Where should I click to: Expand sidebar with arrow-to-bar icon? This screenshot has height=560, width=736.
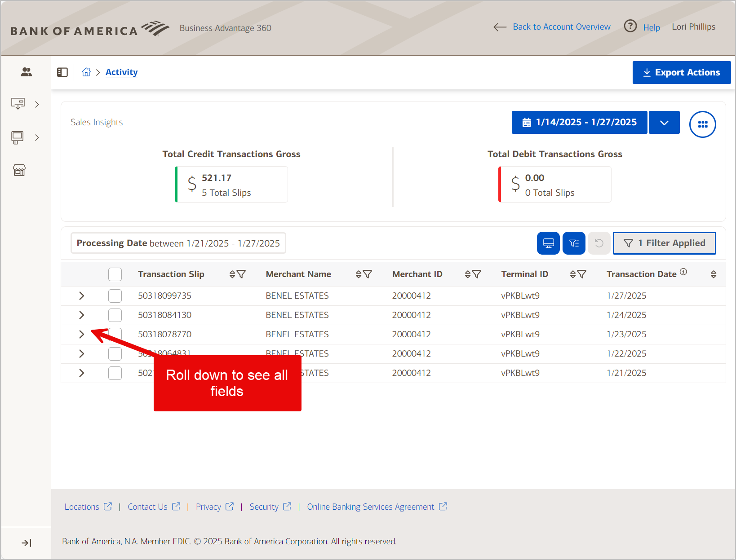click(27, 543)
